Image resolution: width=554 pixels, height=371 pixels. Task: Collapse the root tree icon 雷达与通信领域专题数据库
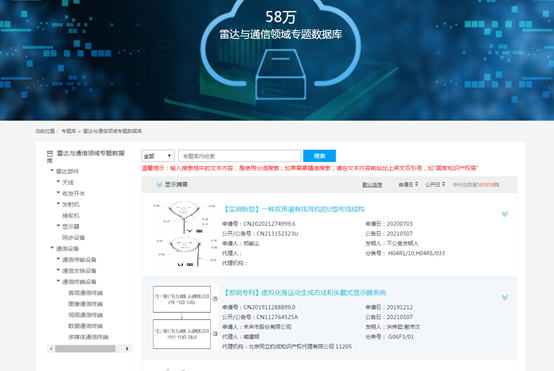pyautogui.click(x=50, y=153)
